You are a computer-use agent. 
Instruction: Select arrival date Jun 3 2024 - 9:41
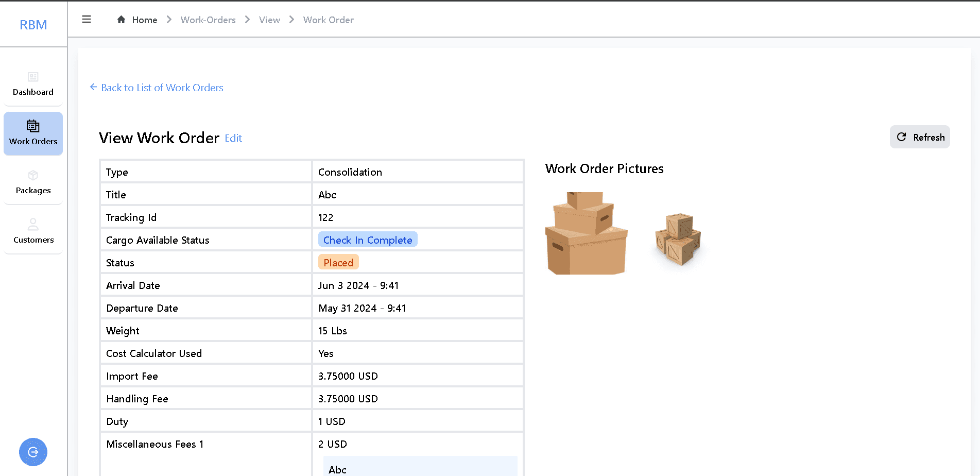point(358,285)
